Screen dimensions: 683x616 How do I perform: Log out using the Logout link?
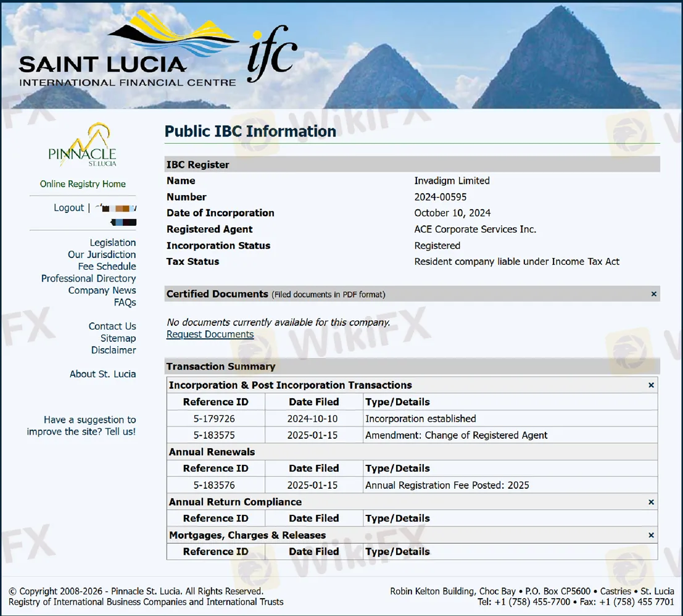68,208
